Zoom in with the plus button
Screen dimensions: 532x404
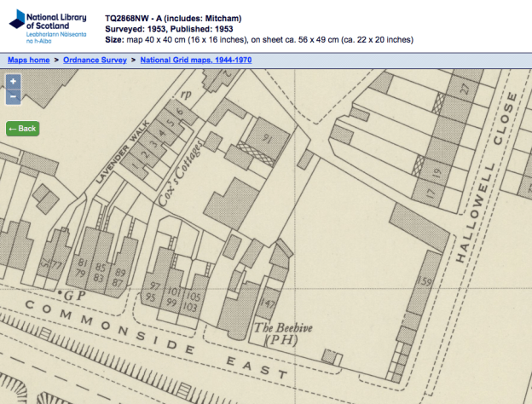(13, 82)
